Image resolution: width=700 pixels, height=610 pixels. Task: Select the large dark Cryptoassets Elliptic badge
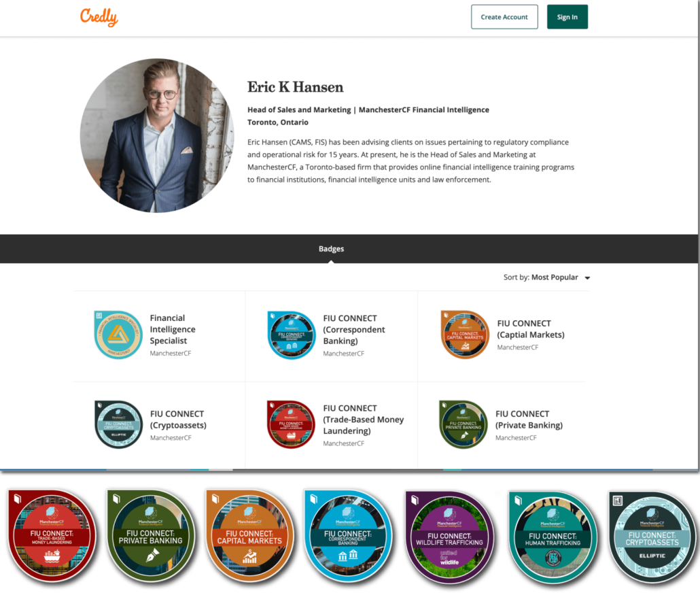click(652, 537)
